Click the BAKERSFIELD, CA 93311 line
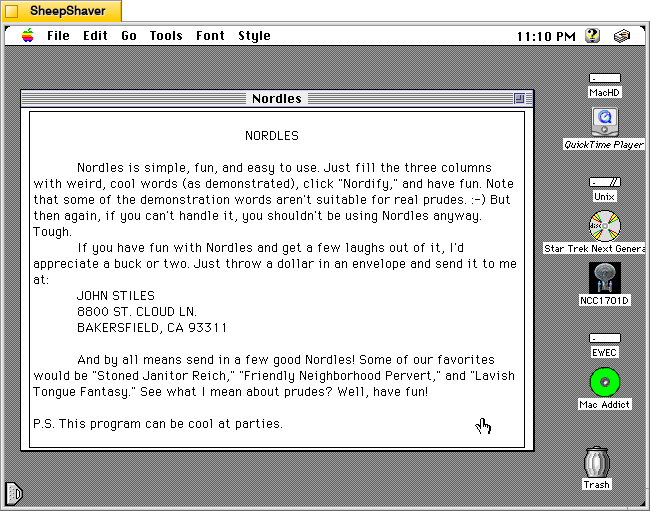 click(152, 328)
